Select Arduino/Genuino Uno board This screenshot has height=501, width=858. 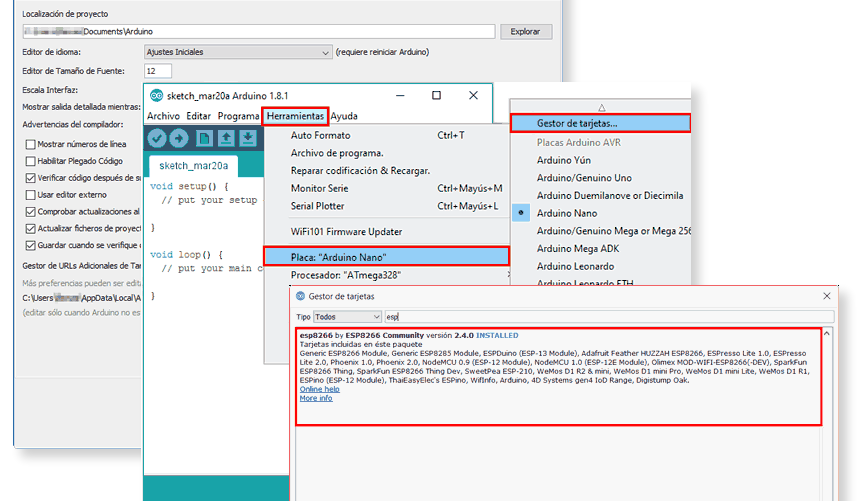tap(584, 178)
